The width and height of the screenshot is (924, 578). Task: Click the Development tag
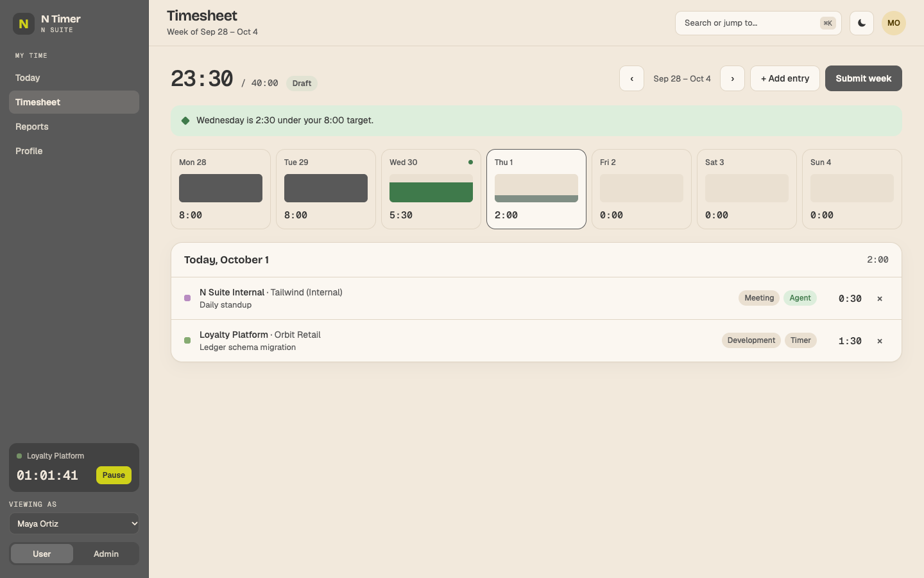point(751,340)
